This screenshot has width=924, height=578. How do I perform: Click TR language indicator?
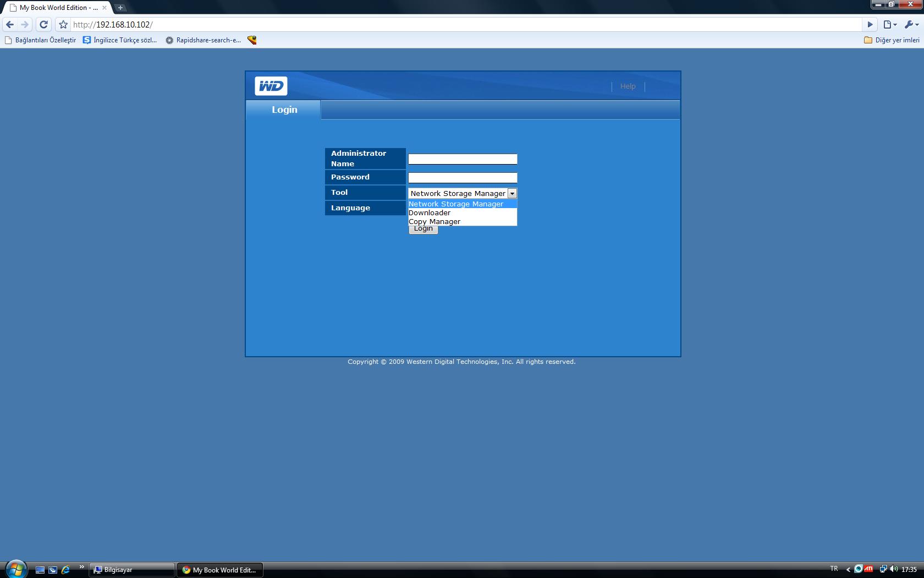point(834,569)
